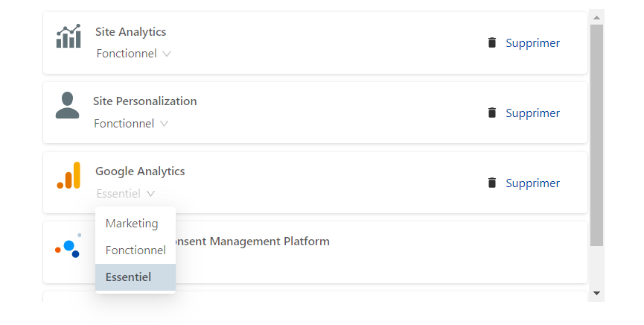Open Site Personalization Fonctionnel category dropdown

click(x=131, y=124)
